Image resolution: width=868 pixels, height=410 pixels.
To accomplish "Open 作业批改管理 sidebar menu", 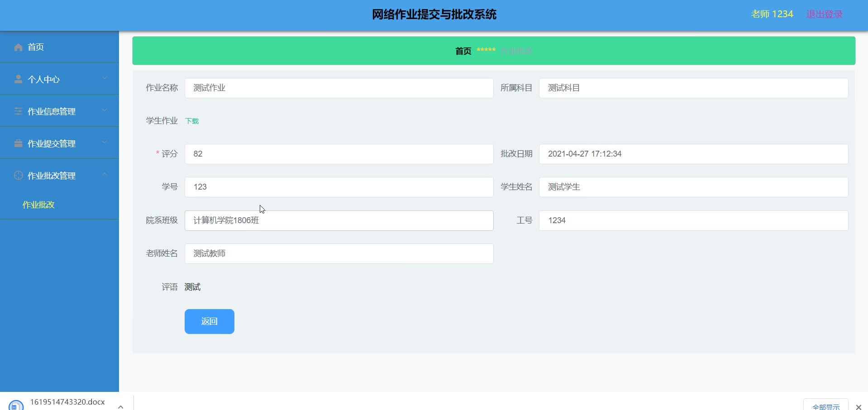I will click(x=59, y=176).
